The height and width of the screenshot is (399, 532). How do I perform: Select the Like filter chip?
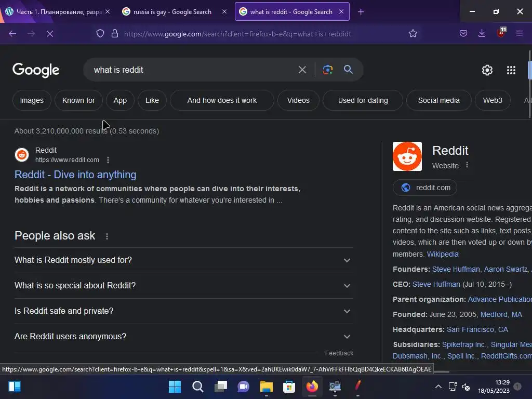coord(152,100)
